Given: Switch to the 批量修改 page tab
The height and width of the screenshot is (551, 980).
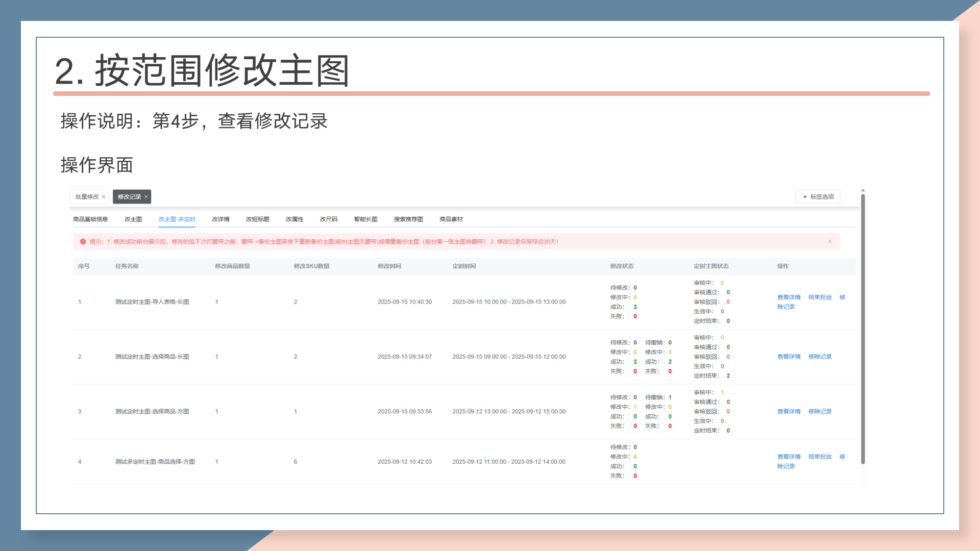Looking at the screenshot, I should (x=87, y=197).
